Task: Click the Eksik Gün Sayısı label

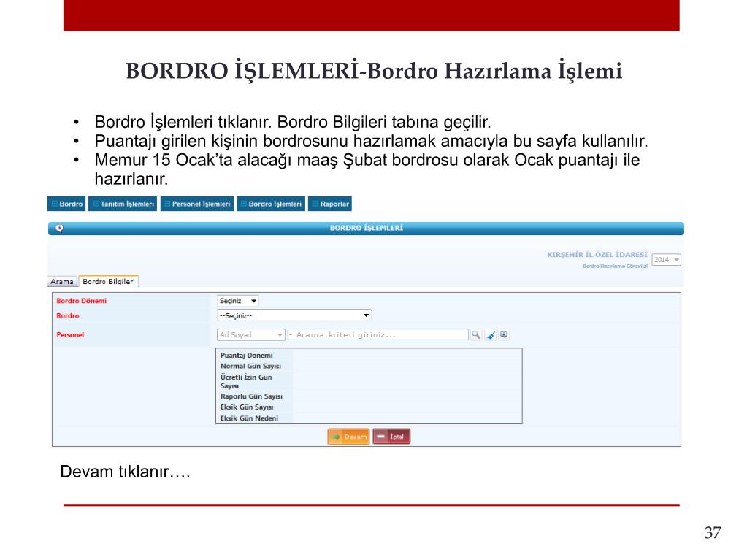Action: click(x=247, y=407)
